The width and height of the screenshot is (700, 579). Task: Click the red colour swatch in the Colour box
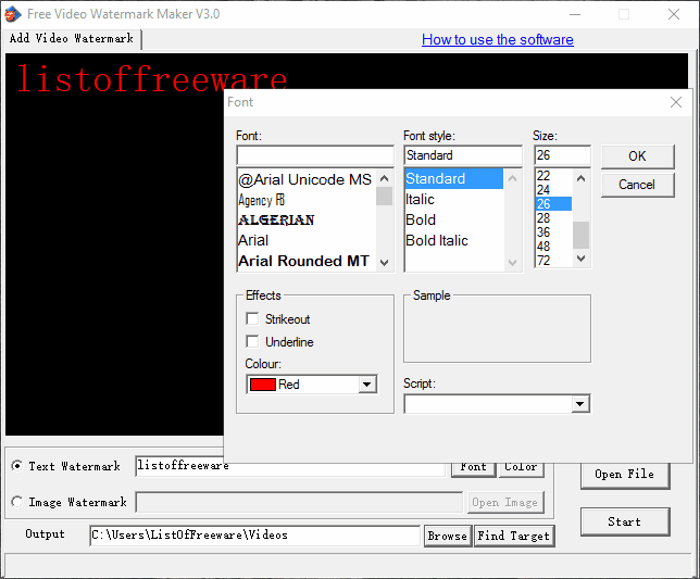[x=262, y=384]
